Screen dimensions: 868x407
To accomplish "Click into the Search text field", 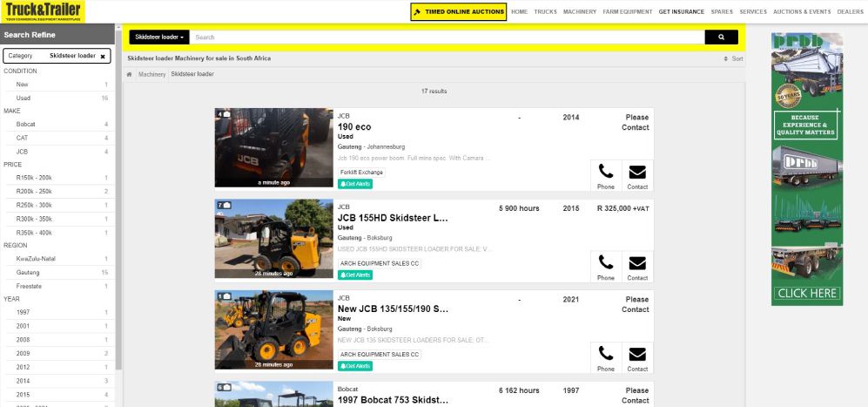I will [447, 37].
